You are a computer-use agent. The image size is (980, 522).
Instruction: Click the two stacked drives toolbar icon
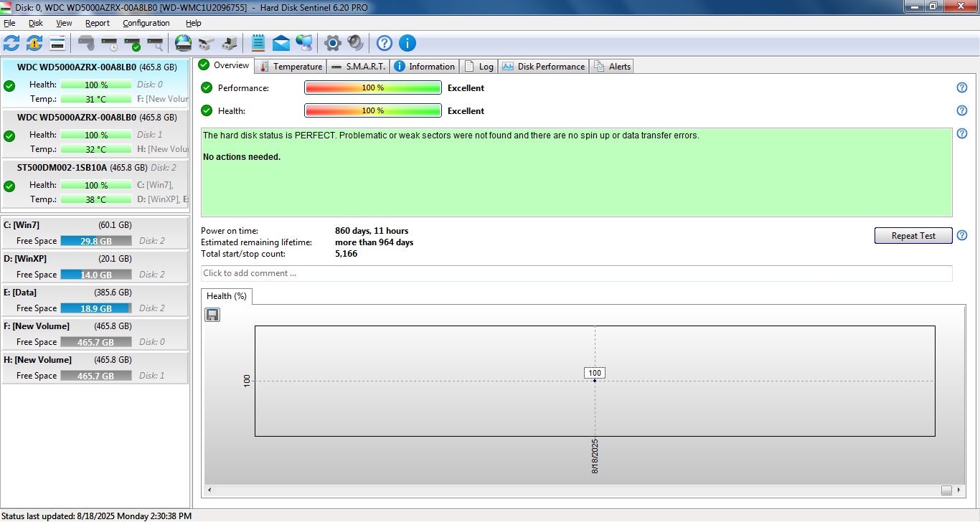coord(207,43)
